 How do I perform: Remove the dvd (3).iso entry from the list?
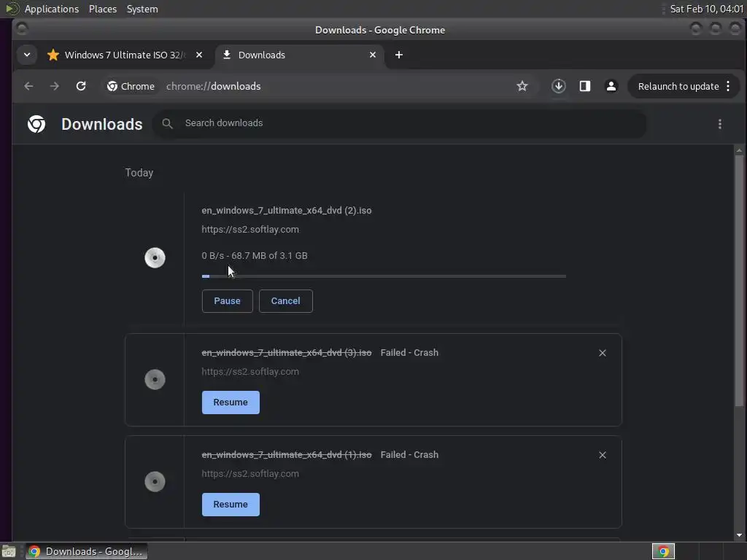602,353
